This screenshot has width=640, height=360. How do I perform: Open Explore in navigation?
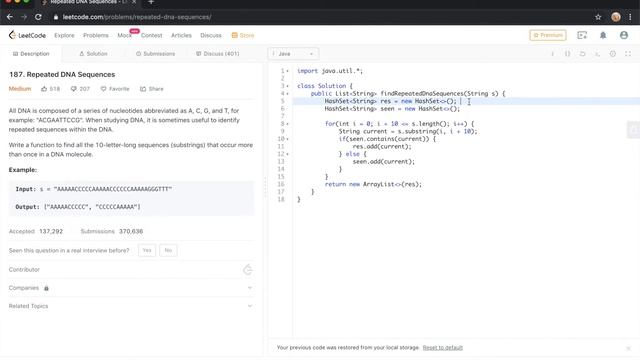[64, 36]
